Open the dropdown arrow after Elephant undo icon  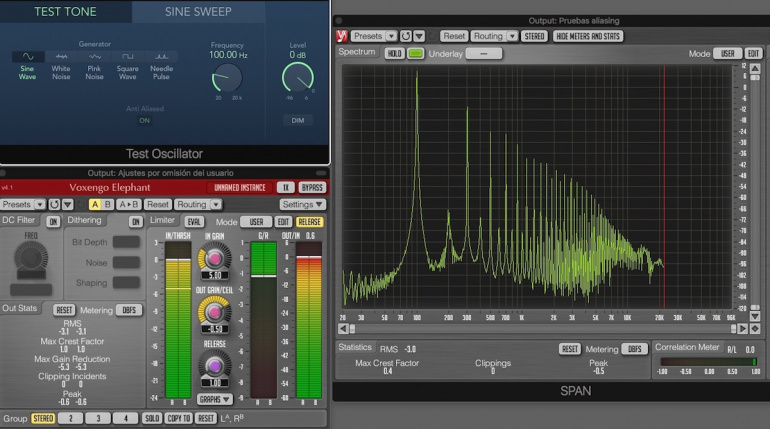[68, 204]
